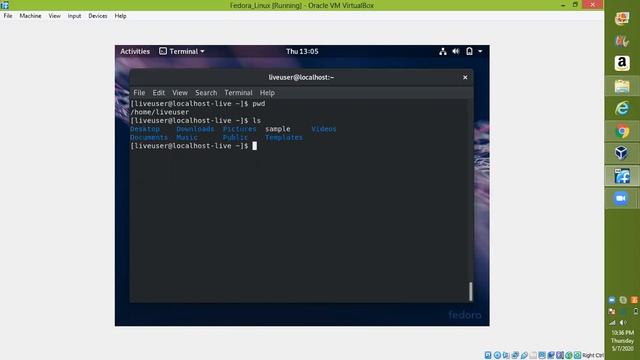The image size is (640, 360).
Task: Open the VirtualBox Input menu
Action: click(x=74, y=16)
